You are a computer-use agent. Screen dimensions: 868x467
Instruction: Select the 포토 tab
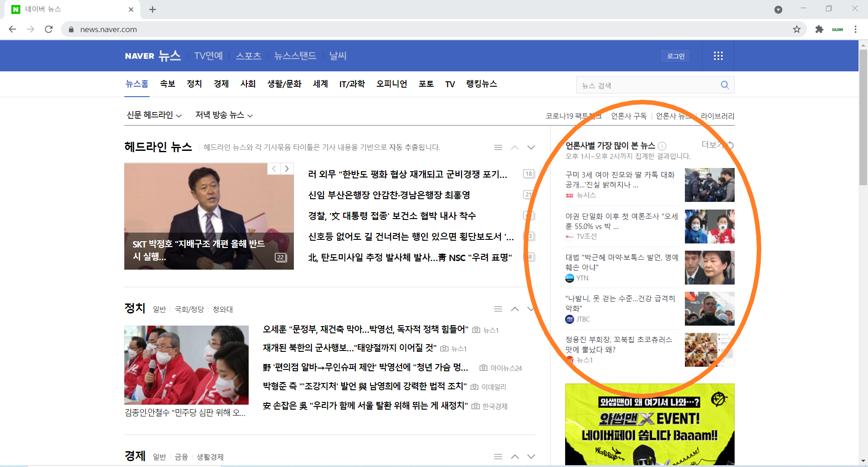click(x=426, y=84)
